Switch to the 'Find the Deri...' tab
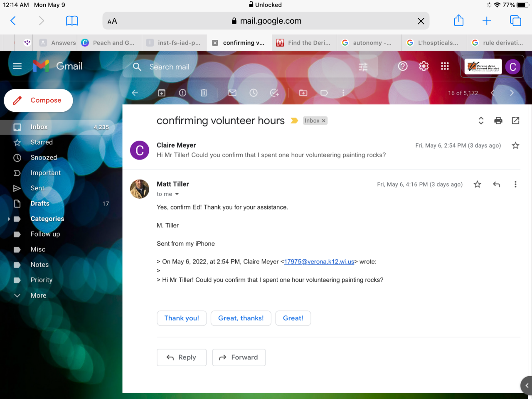Screen dimensions: 532x399 click(304, 43)
